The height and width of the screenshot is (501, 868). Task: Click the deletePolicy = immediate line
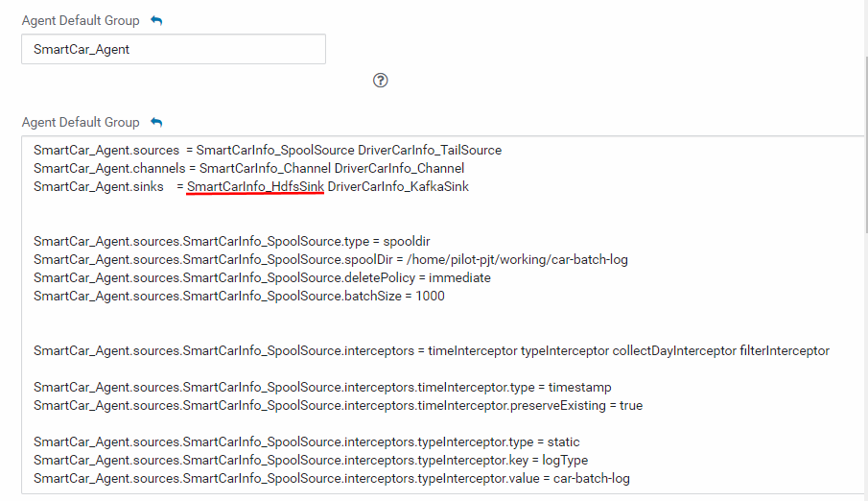click(262, 278)
